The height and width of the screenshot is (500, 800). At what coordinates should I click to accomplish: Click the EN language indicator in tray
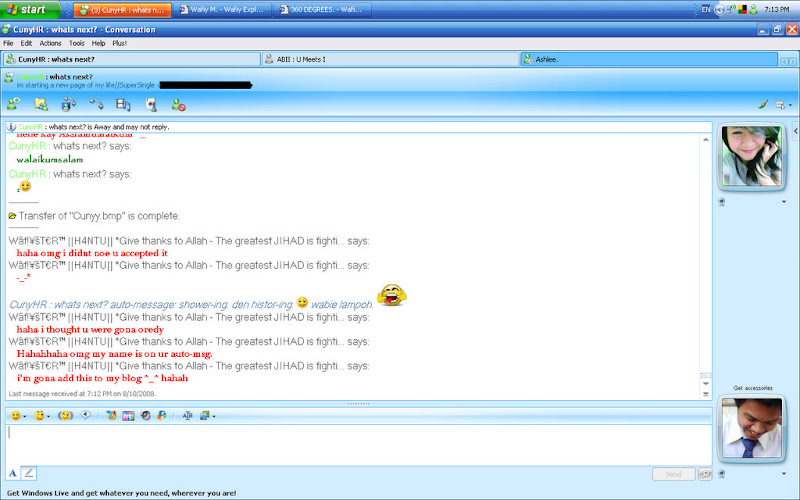pos(706,9)
